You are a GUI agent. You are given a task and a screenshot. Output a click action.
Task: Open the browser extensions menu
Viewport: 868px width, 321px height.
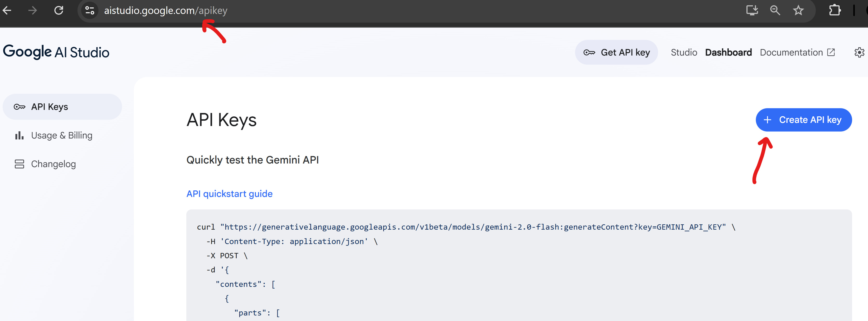click(835, 10)
